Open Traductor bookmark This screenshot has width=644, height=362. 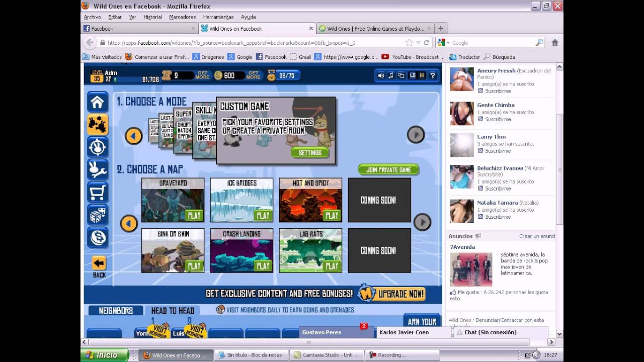coord(465,57)
